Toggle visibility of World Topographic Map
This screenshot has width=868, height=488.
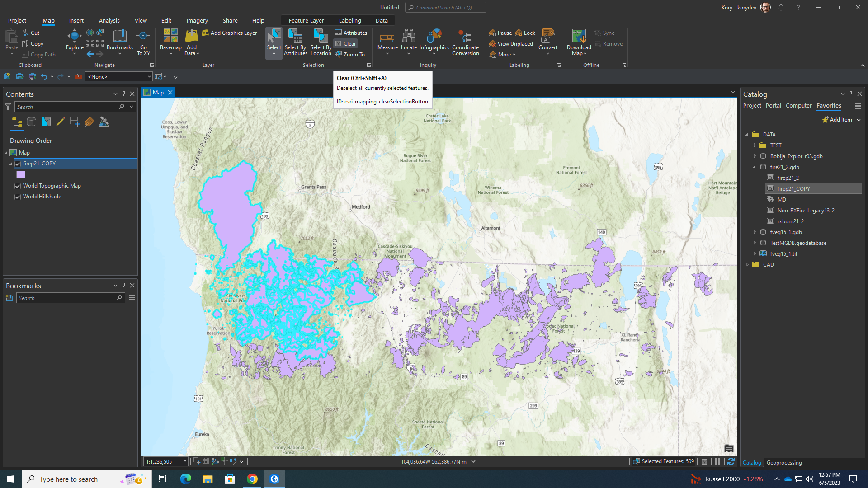18,185
